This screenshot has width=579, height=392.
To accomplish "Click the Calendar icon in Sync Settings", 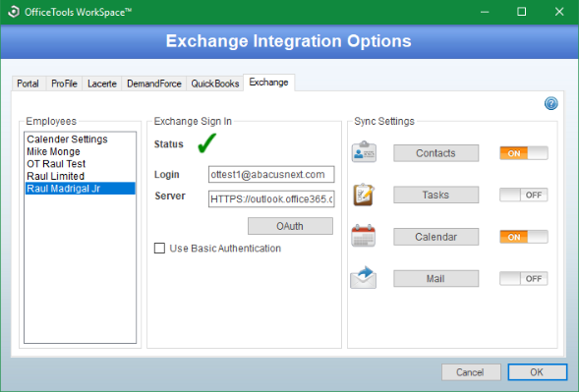I will (x=364, y=236).
